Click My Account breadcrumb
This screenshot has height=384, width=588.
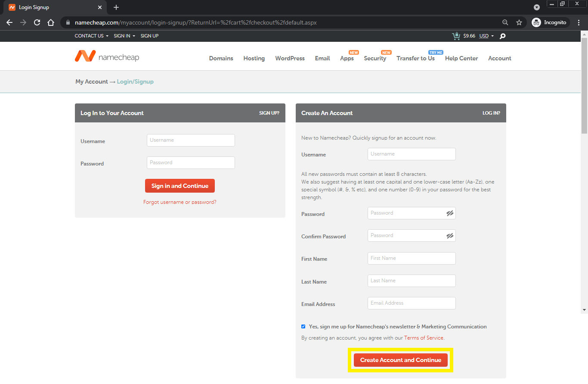click(x=92, y=81)
